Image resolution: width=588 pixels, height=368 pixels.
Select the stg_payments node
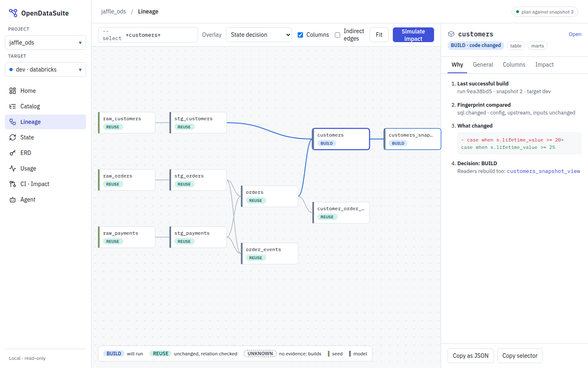pos(198,237)
